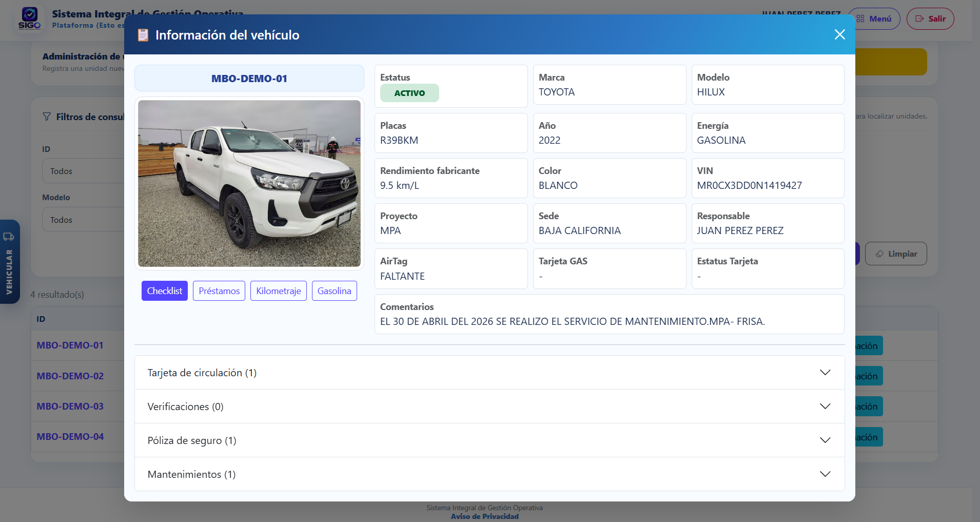Expand the Mantenimientos section
Viewport: 980px width, 522px height.
click(489, 474)
